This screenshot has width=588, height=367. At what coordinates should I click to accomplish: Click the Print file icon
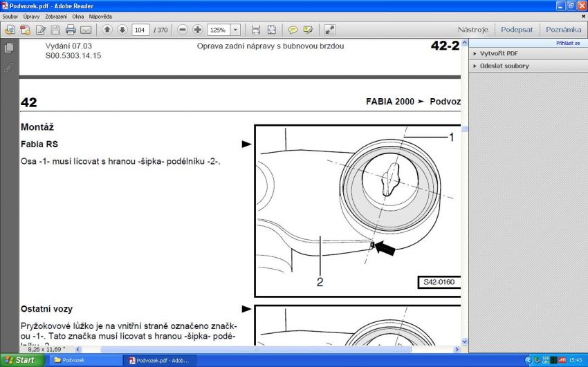[x=71, y=30]
